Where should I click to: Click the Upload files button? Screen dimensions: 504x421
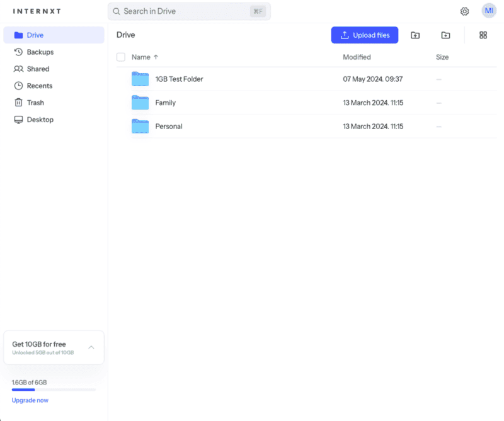364,35
